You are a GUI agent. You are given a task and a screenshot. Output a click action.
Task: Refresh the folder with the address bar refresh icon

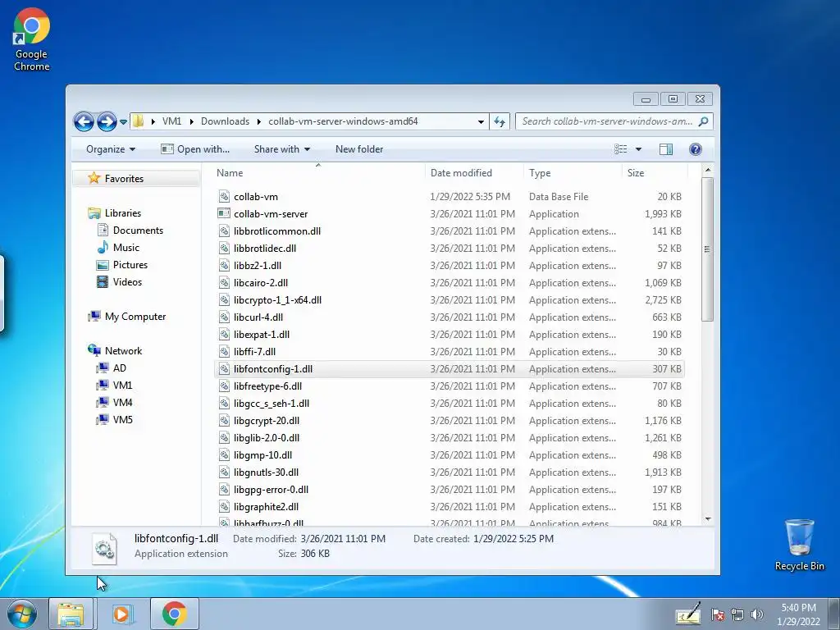click(x=500, y=121)
